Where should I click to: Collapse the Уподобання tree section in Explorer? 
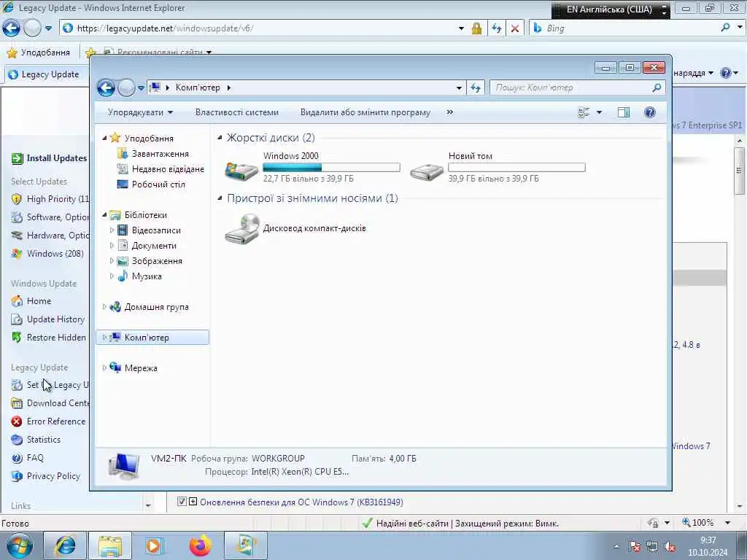click(x=104, y=138)
